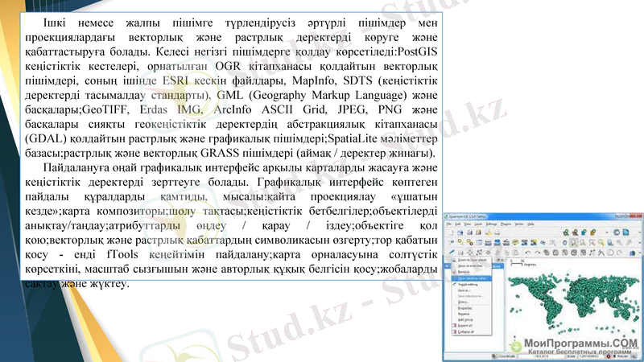Choose Show in overview from context menu
The image size is (644, 362).
(x=471, y=266)
